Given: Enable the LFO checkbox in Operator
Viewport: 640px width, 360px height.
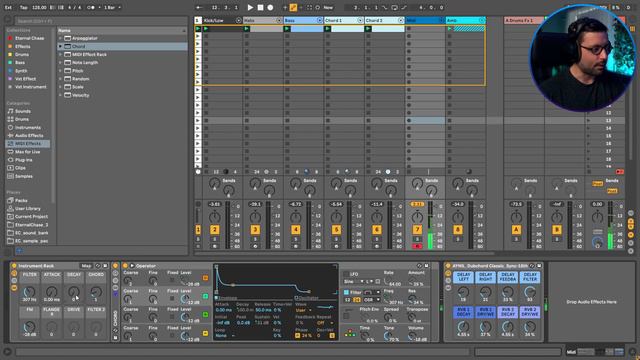Looking at the screenshot, I should (346, 274).
